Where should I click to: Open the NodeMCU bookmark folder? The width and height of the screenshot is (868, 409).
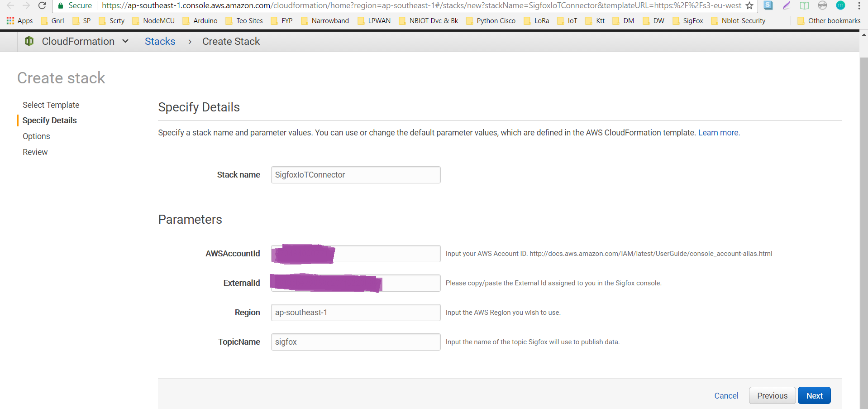[x=153, y=21]
